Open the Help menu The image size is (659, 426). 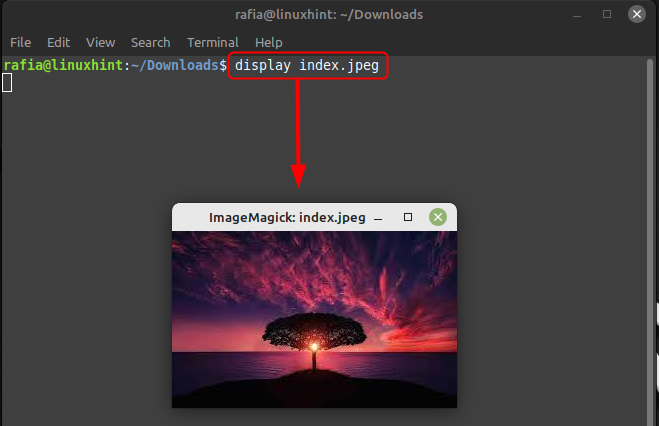[x=269, y=42]
